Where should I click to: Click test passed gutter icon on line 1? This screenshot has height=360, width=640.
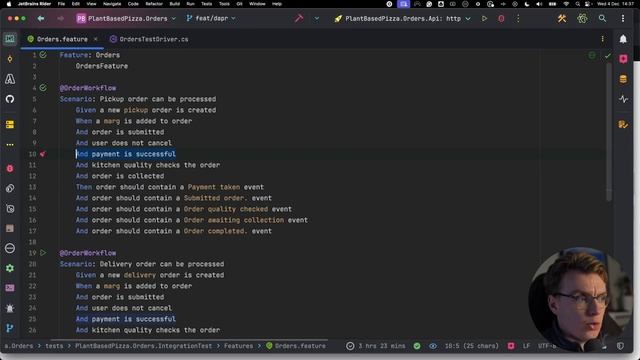(43, 55)
